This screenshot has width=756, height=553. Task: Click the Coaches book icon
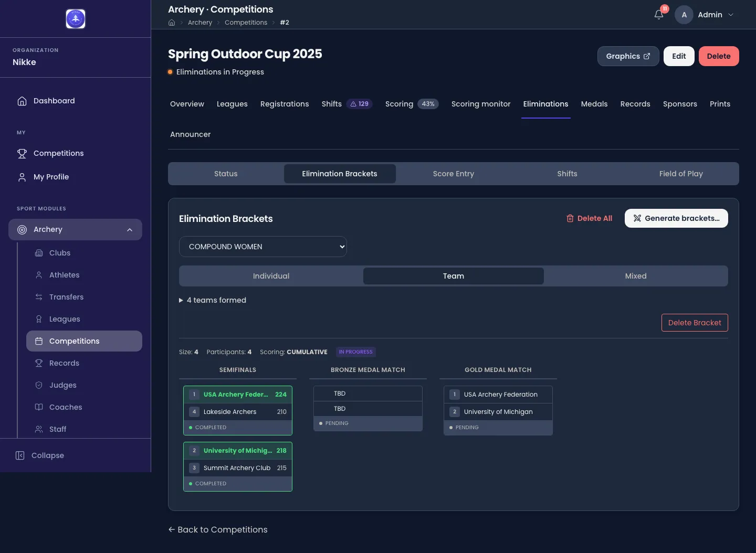click(x=39, y=407)
